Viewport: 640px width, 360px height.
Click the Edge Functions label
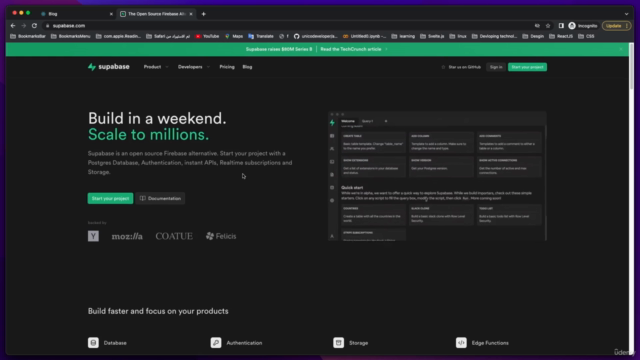click(x=490, y=343)
